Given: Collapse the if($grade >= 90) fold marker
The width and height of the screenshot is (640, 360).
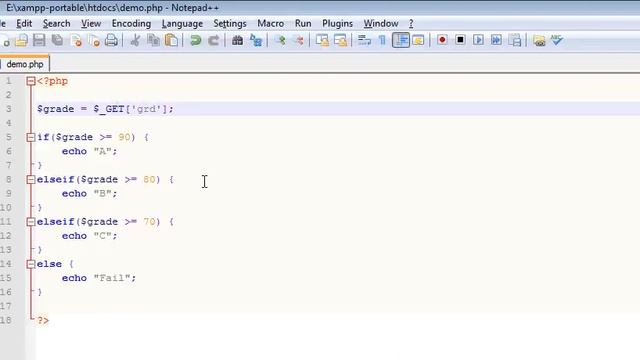Looking at the screenshot, I should coord(31,138).
